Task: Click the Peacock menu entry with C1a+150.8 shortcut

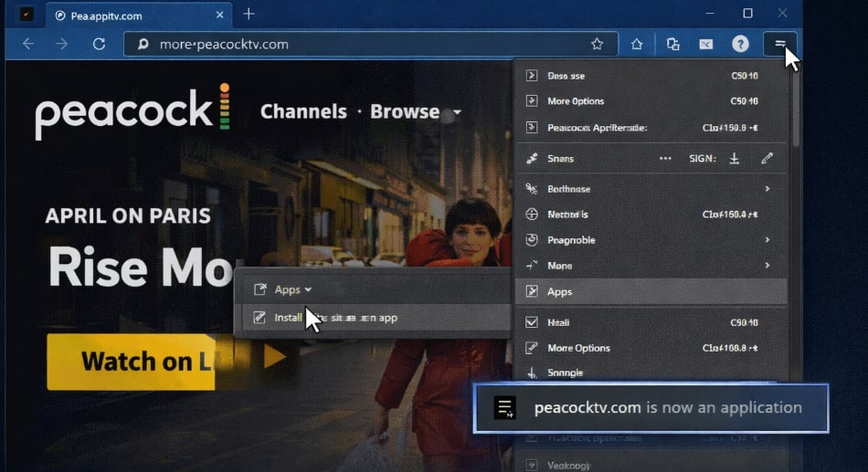Action: pyautogui.click(x=651, y=128)
